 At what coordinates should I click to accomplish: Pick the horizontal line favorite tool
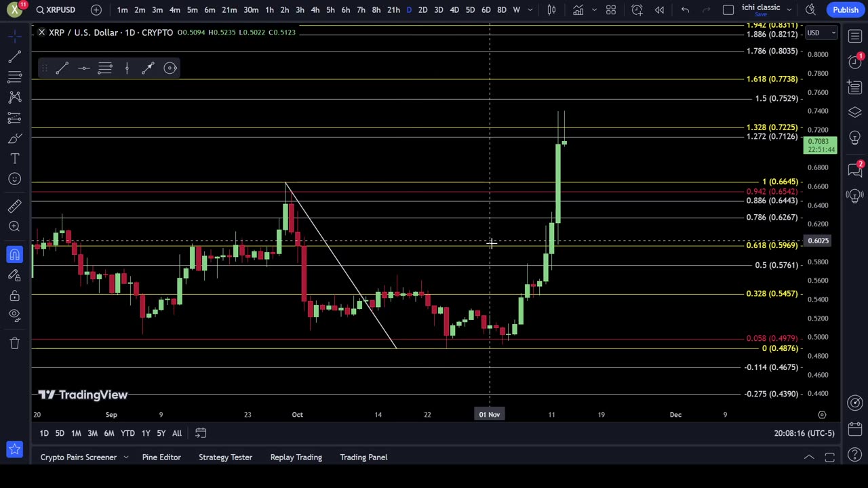coord(83,68)
